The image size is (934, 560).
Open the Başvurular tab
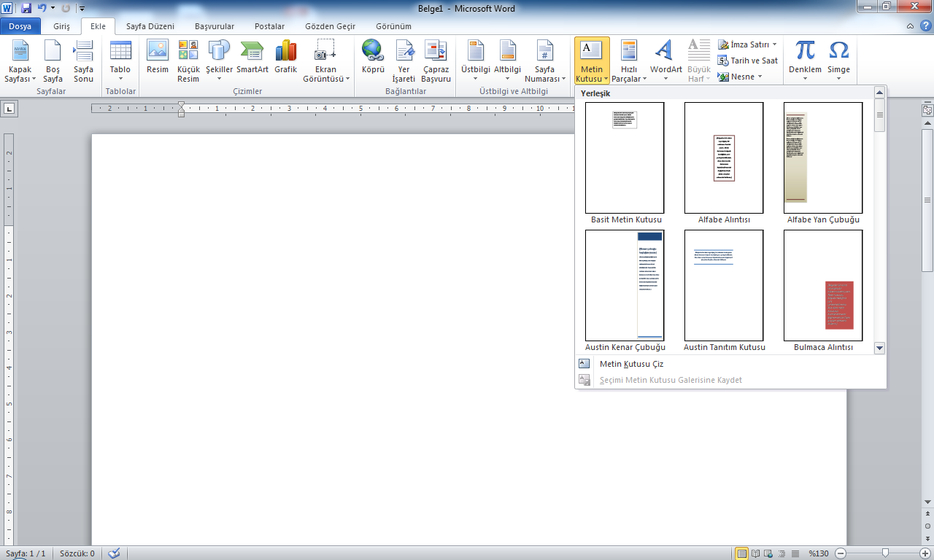pos(215,26)
